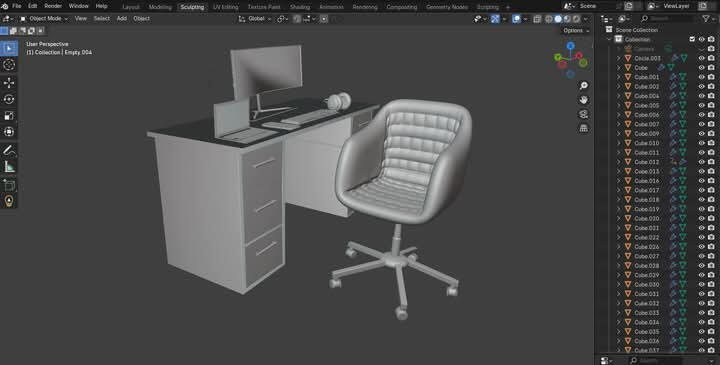
Task: Open the Window menu
Action: pos(79,6)
